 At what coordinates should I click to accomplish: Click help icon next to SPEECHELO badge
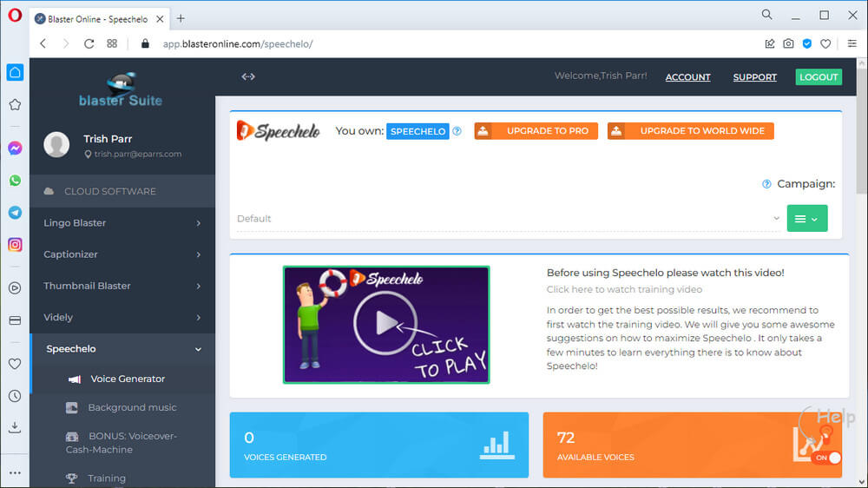[x=457, y=131]
